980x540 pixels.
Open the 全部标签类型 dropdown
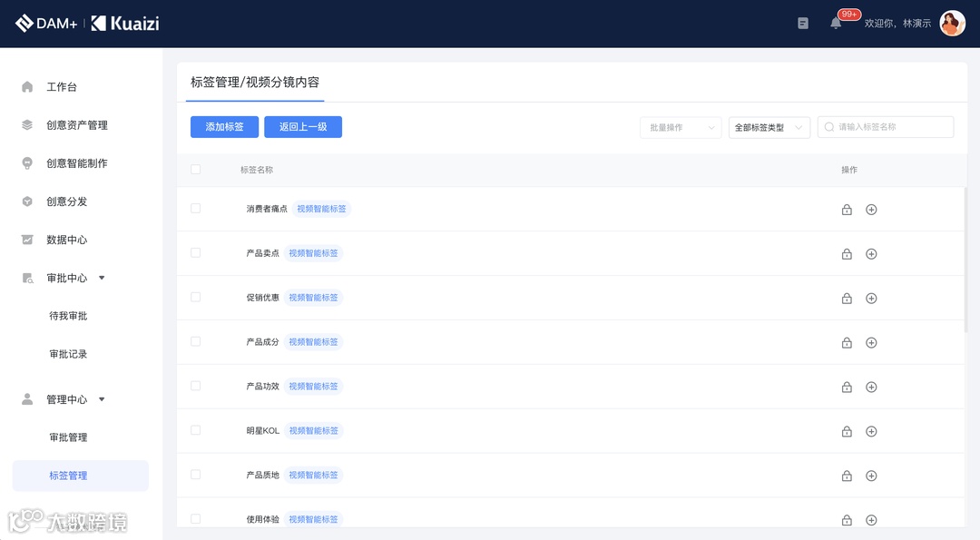point(769,127)
